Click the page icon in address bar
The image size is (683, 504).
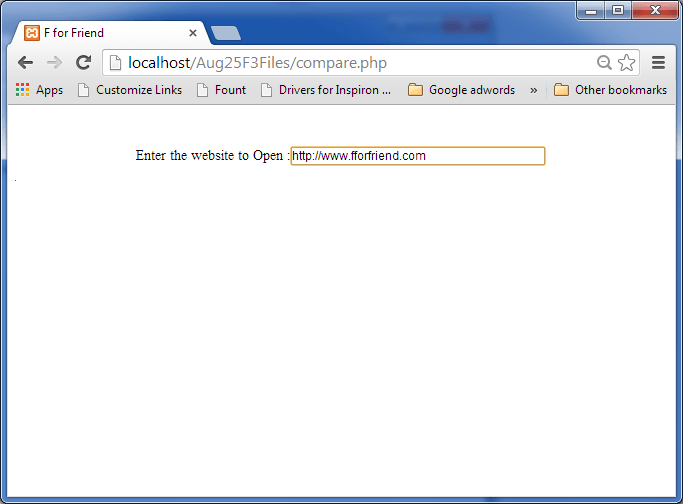coord(115,63)
